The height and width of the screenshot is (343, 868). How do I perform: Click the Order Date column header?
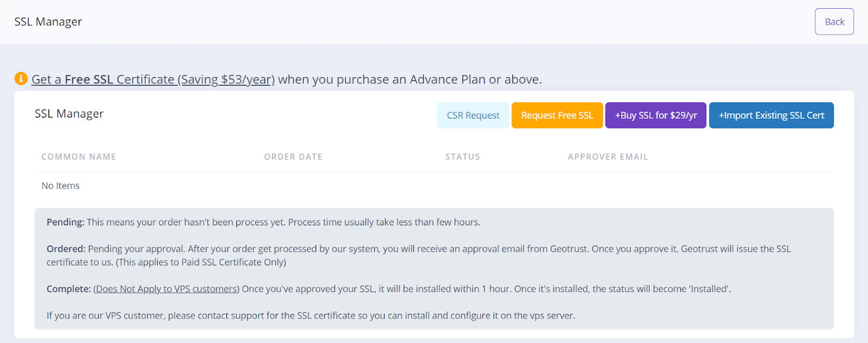click(x=293, y=157)
